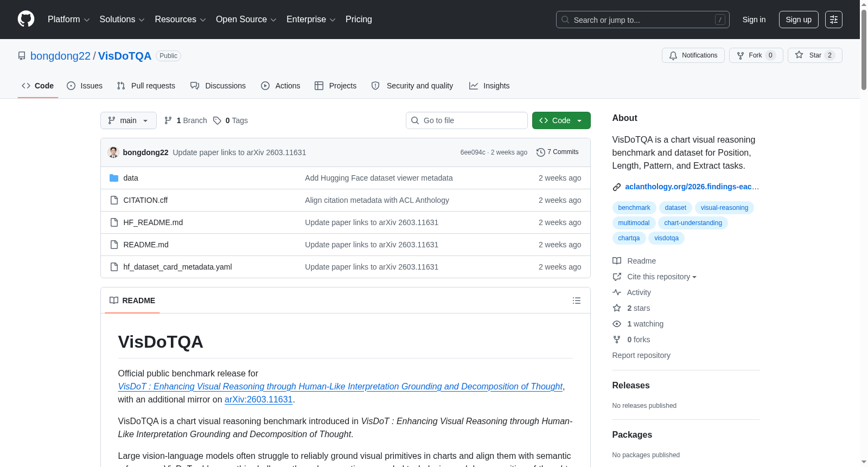Open commit 'Align citation metadata with ACL Anthology'
The width and height of the screenshot is (868, 467).
point(377,200)
